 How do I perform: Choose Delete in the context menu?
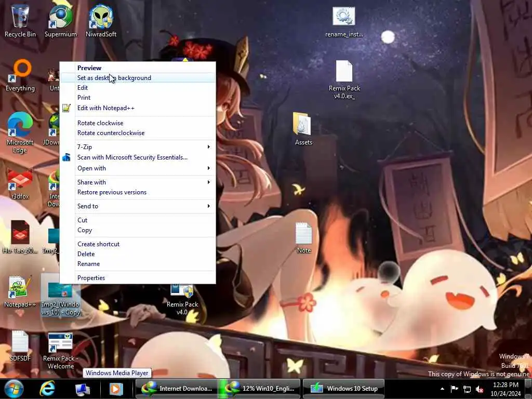click(x=138, y=254)
